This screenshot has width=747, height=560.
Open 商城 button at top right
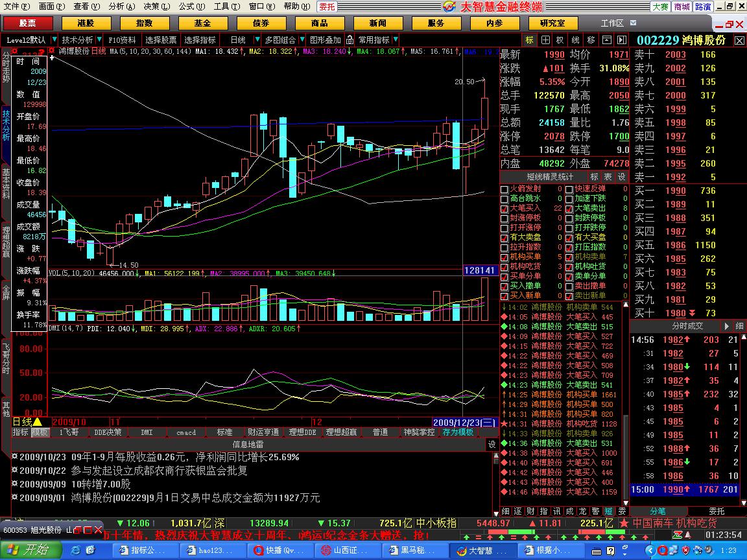682,6
